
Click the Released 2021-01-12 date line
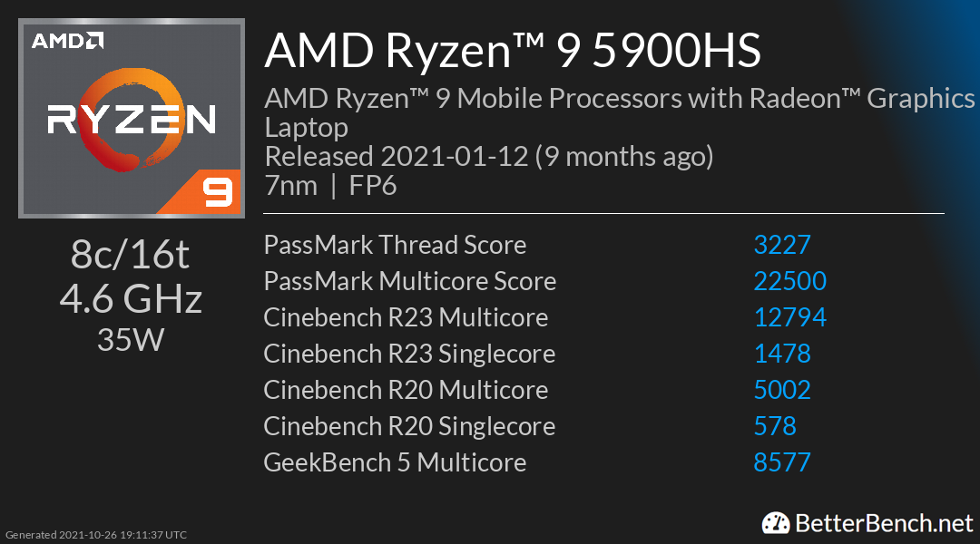tap(488, 157)
